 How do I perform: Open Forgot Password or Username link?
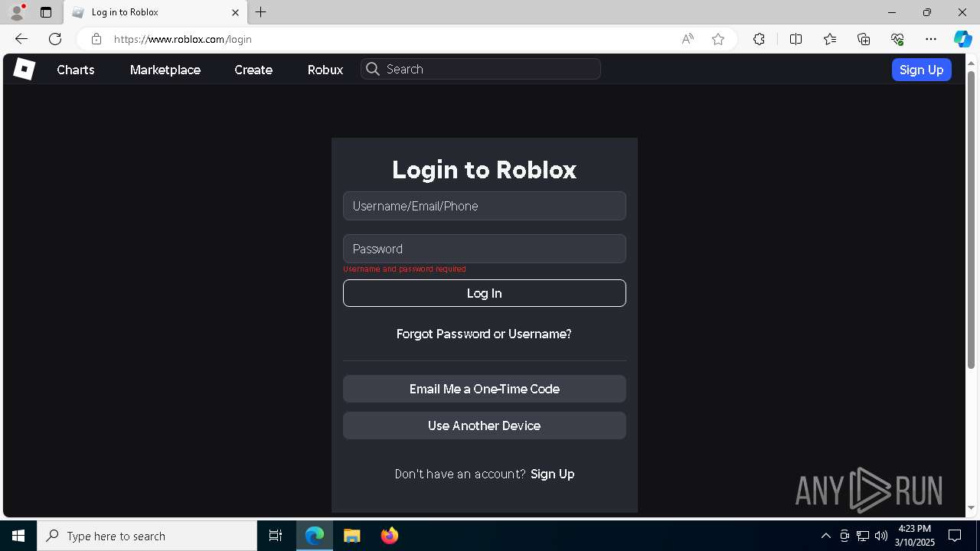[x=484, y=334]
